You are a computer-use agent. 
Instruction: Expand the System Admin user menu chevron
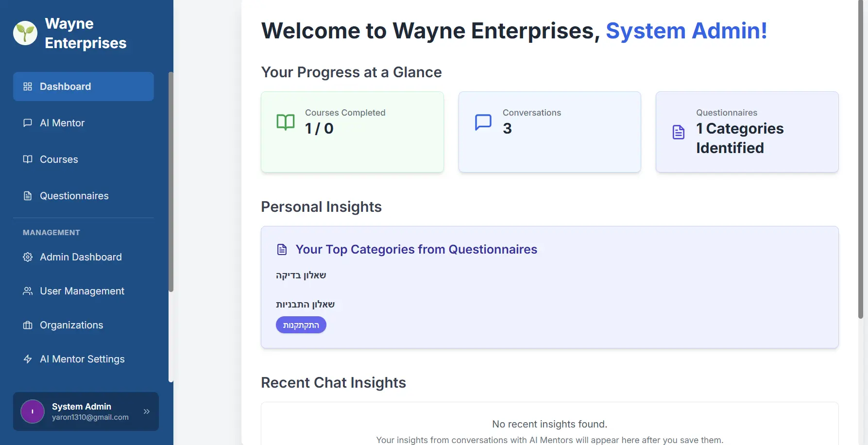147,411
